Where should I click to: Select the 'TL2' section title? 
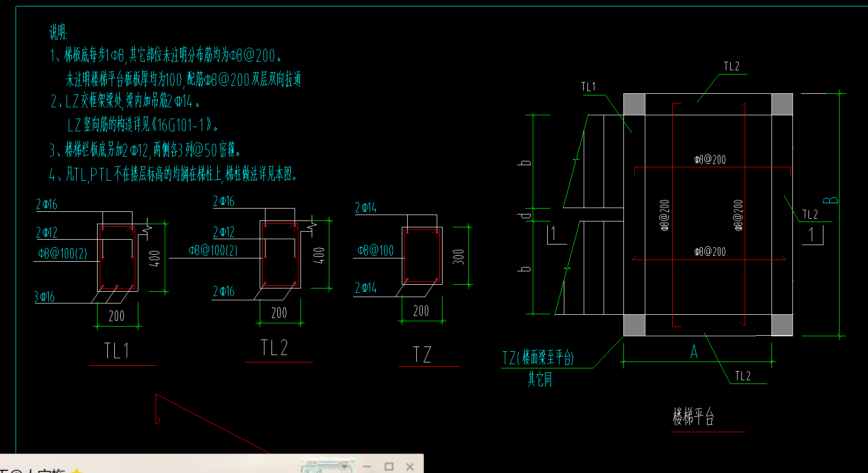pyautogui.click(x=274, y=348)
